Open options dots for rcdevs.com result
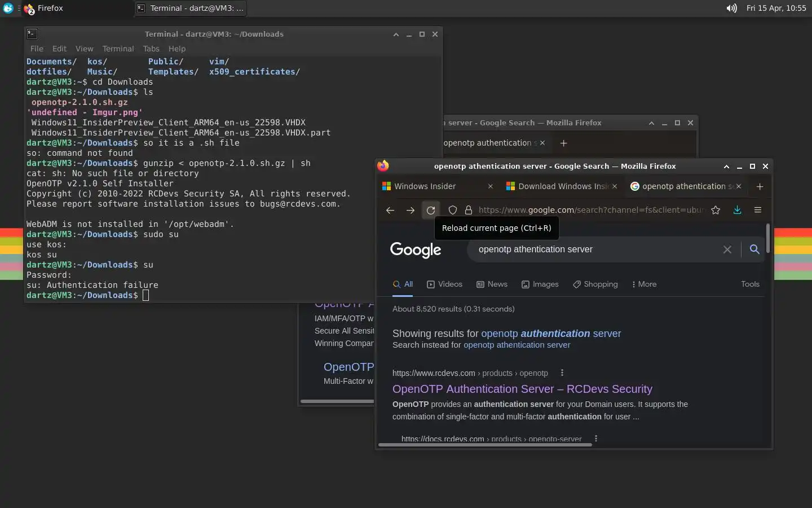Viewport: 812px width, 508px height. coord(562,373)
